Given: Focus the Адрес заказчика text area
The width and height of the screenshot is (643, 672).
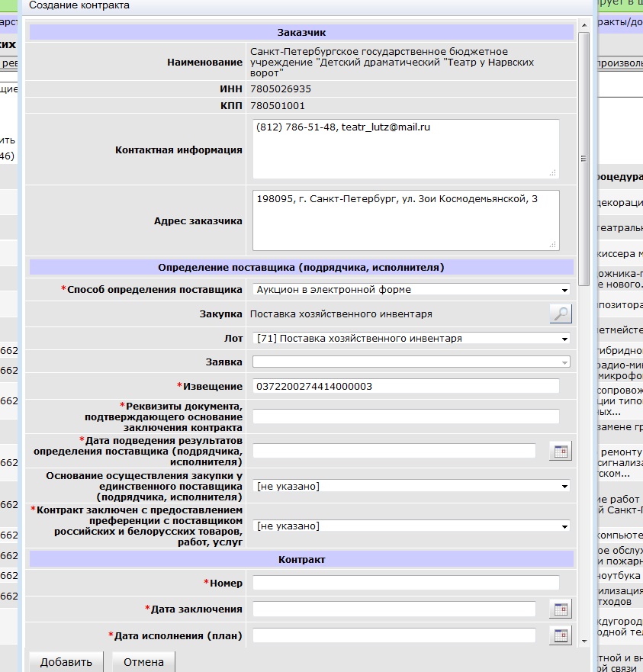Looking at the screenshot, I should click(x=406, y=220).
